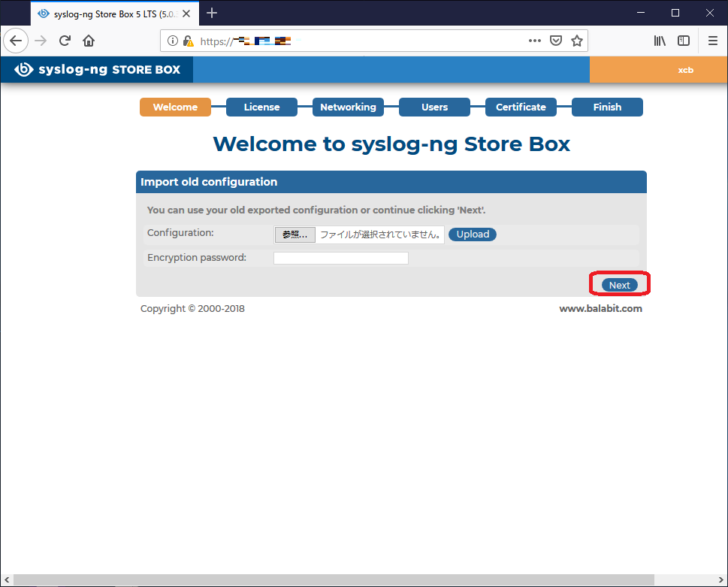Maximize the browser window
This screenshot has width=728, height=587.
point(675,13)
